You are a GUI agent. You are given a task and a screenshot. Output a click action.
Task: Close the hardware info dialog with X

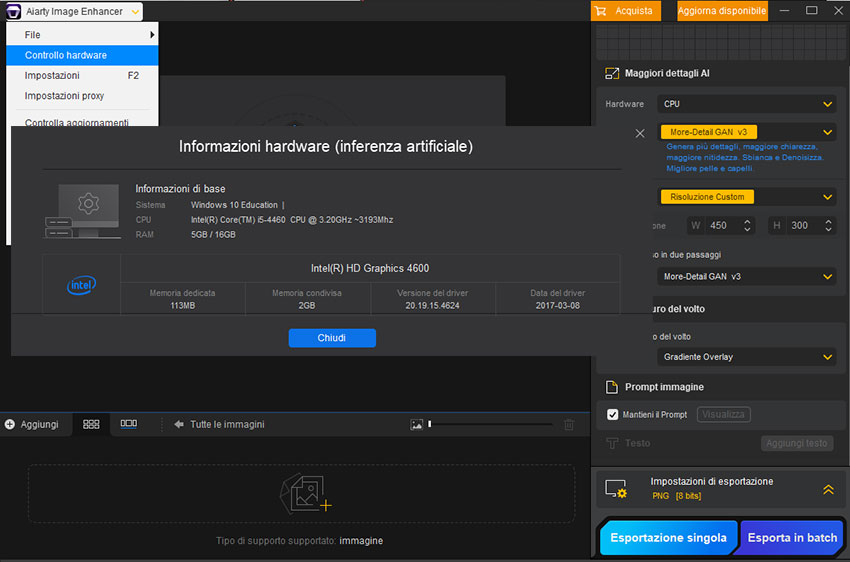(640, 133)
